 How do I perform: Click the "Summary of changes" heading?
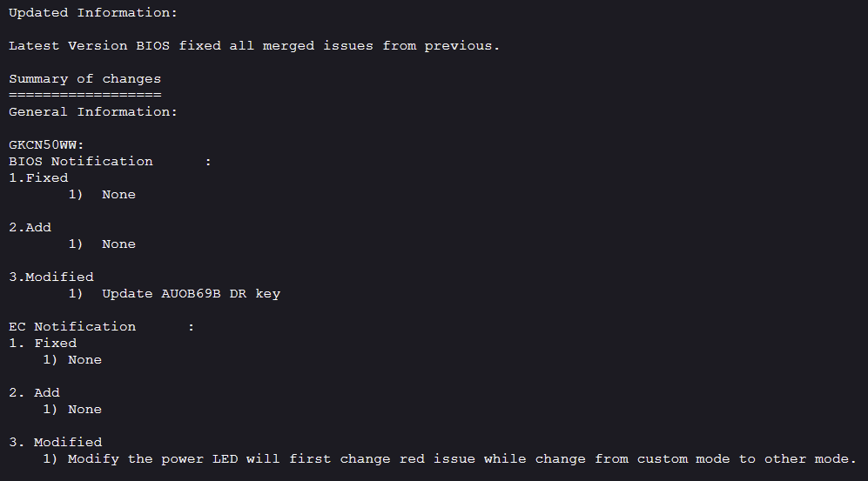tap(84, 78)
